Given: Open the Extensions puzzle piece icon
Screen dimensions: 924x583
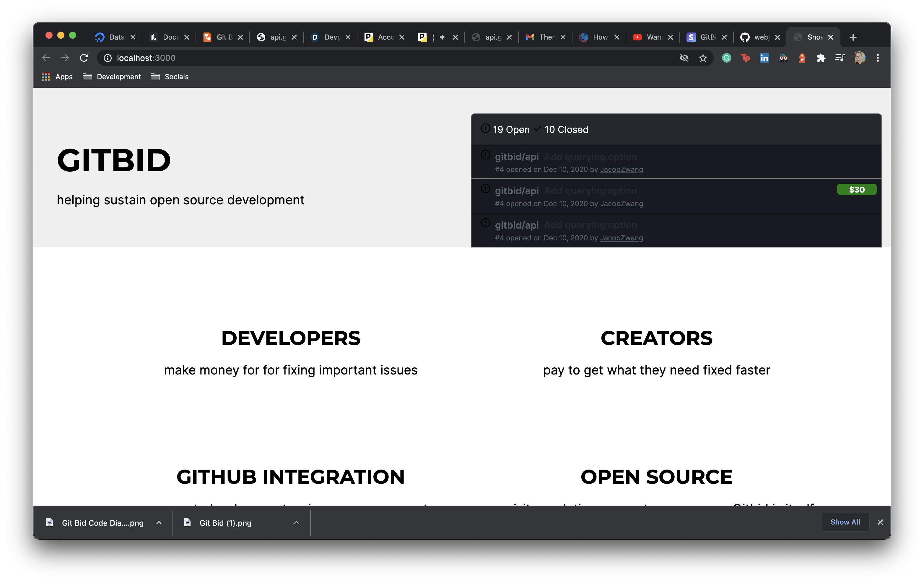Looking at the screenshot, I should [x=821, y=58].
